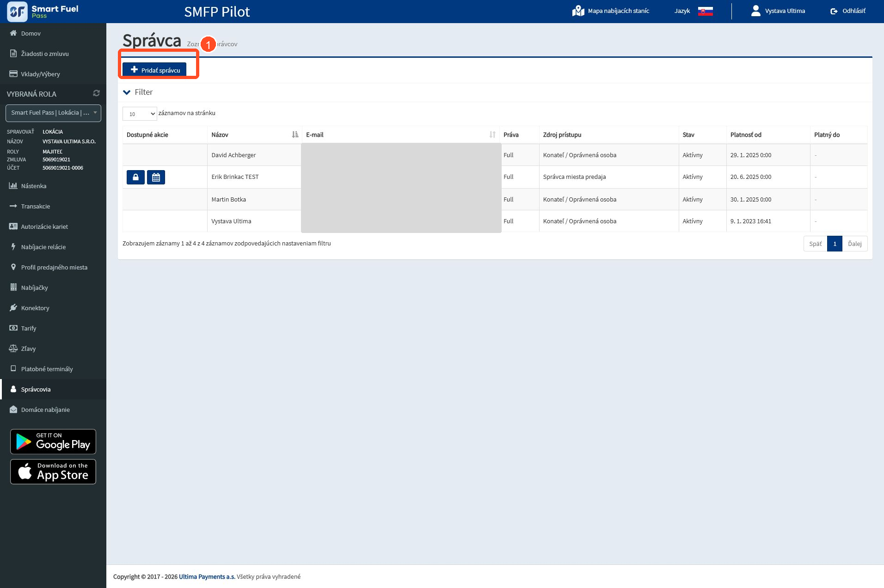Click the Domáce nabíjanie icon
Viewport: 884px width, 588px height.
pyautogui.click(x=13, y=410)
